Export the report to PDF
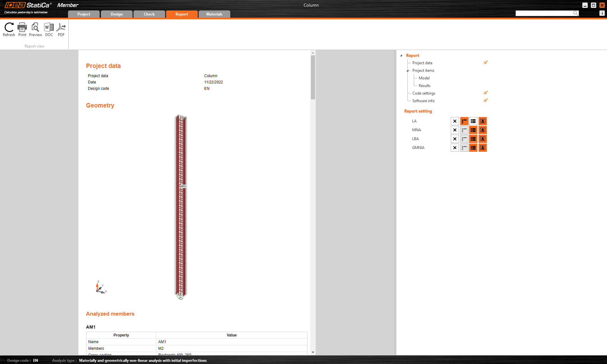 point(61,29)
